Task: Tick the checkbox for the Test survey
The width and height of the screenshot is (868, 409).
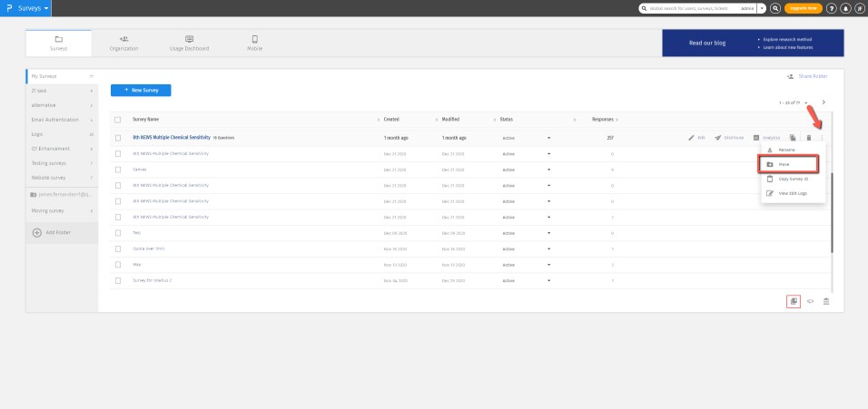Action: (x=118, y=233)
